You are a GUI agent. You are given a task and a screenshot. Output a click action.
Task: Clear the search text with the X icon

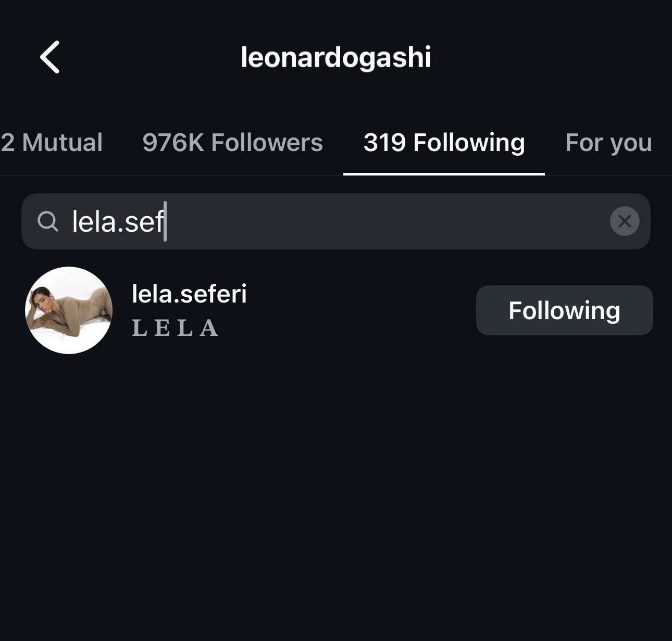click(x=624, y=221)
